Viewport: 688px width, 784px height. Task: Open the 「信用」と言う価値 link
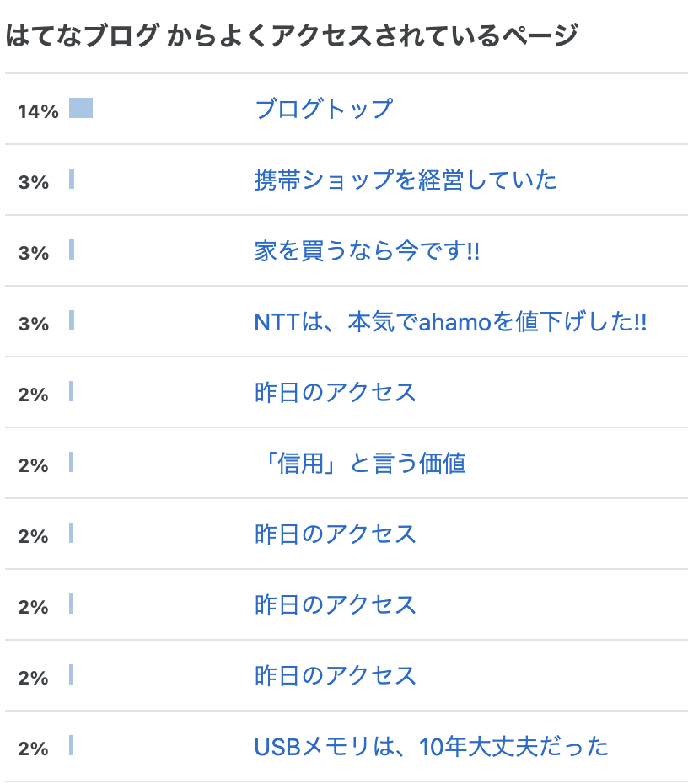361,463
